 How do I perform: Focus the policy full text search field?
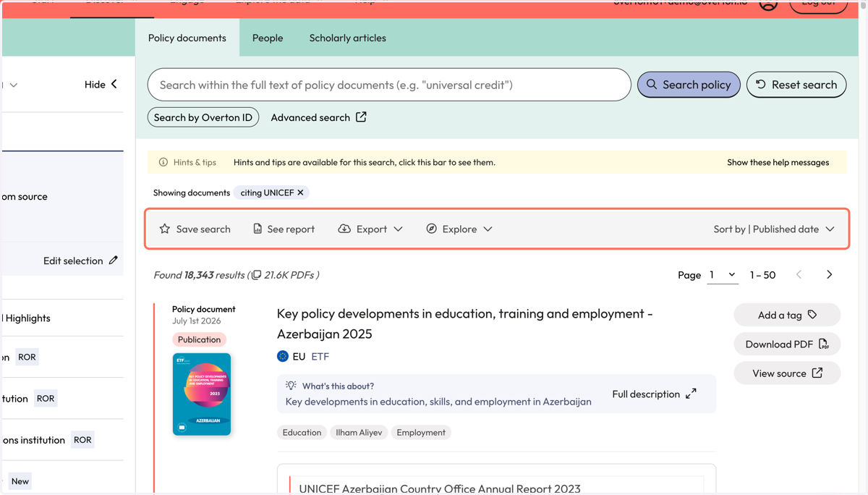click(389, 85)
